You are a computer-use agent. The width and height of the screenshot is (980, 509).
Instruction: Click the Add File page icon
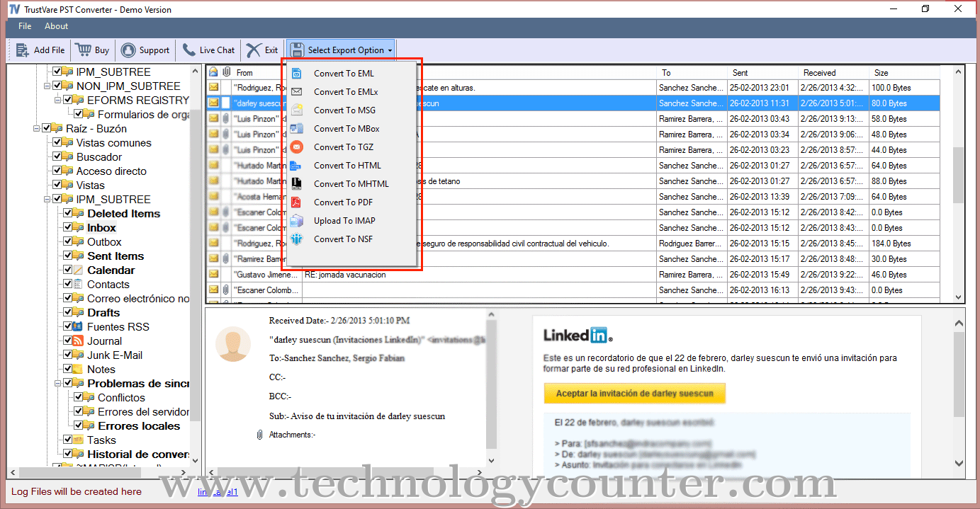tap(21, 50)
